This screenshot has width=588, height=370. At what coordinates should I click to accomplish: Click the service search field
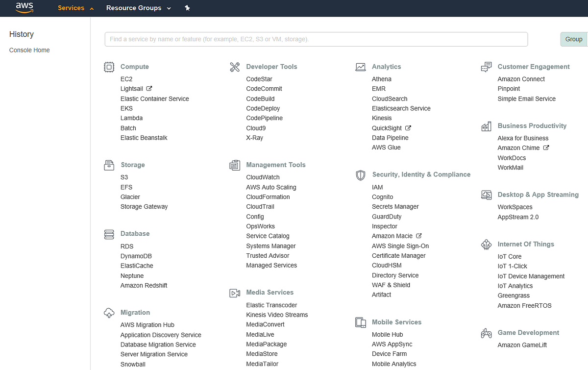pos(316,39)
